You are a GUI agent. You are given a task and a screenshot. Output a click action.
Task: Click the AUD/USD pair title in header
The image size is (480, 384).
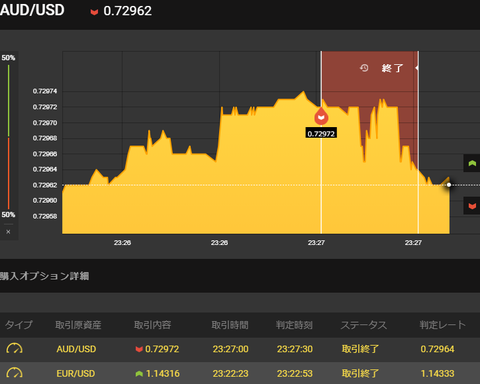pos(32,10)
